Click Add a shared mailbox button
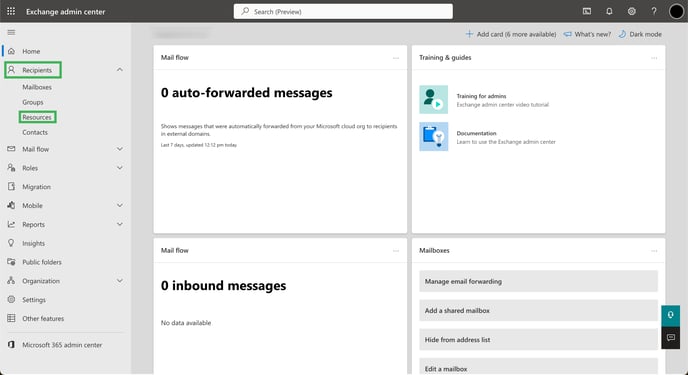Screen dimensions: 688x375 point(538,311)
